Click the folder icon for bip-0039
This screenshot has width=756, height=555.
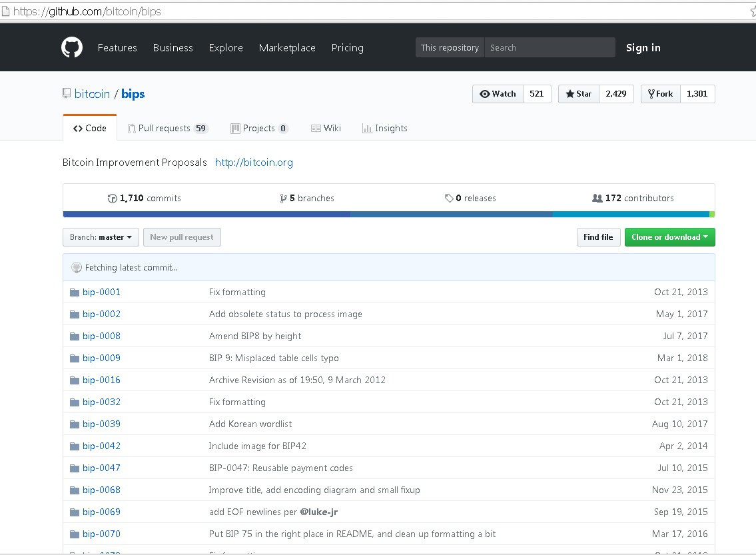[x=74, y=424]
